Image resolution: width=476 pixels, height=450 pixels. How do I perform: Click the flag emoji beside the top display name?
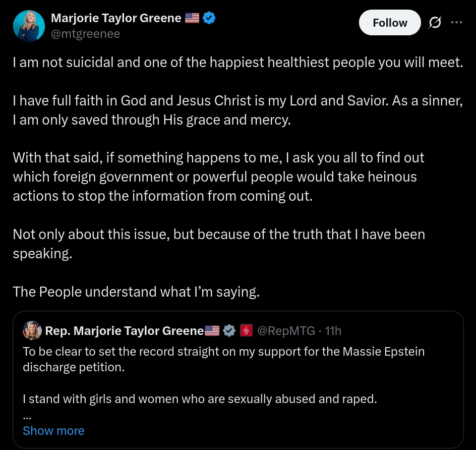tap(192, 18)
